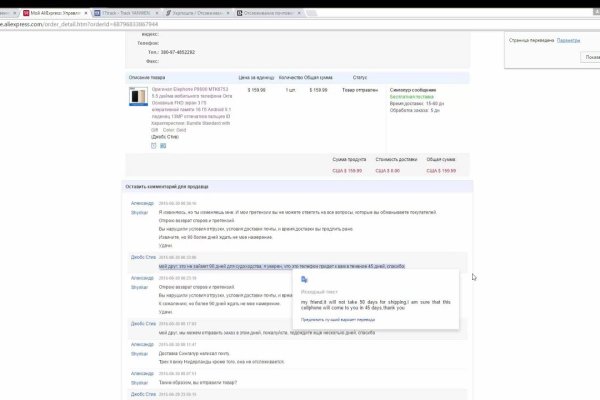
Task: Click suggest better translation link in popup
Action: [341, 318]
